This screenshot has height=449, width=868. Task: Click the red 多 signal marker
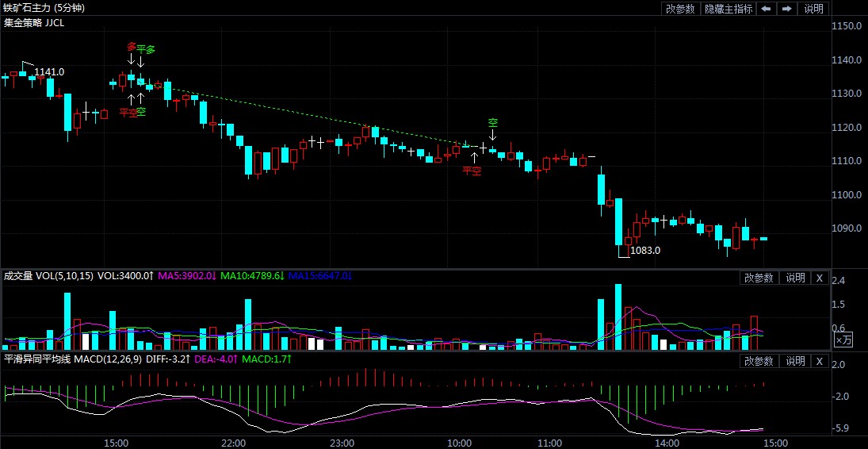pyautogui.click(x=132, y=48)
